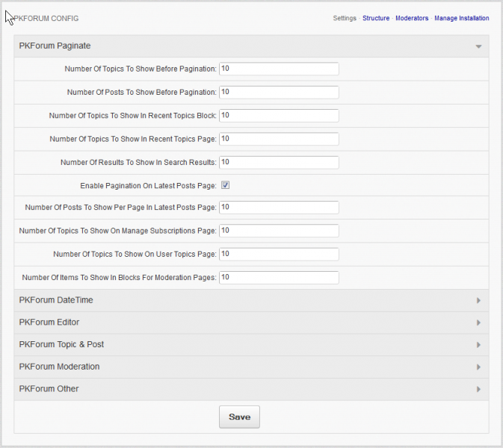Select the Settings tab
This screenshot has width=503, height=448.
click(345, 18)
